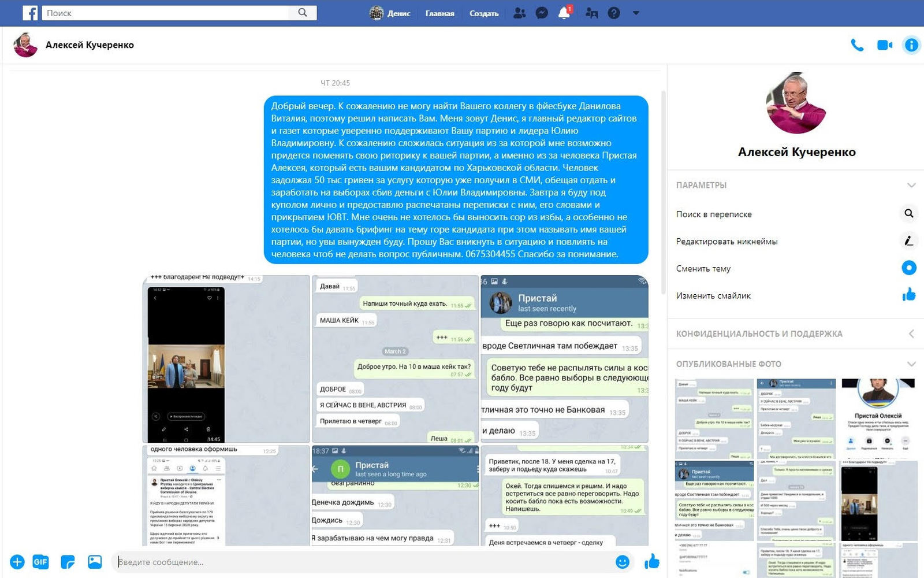The width and height of the screenshot is (924, 578).
Task: Click the long blue sent message bubble
Action: point(456,180)
